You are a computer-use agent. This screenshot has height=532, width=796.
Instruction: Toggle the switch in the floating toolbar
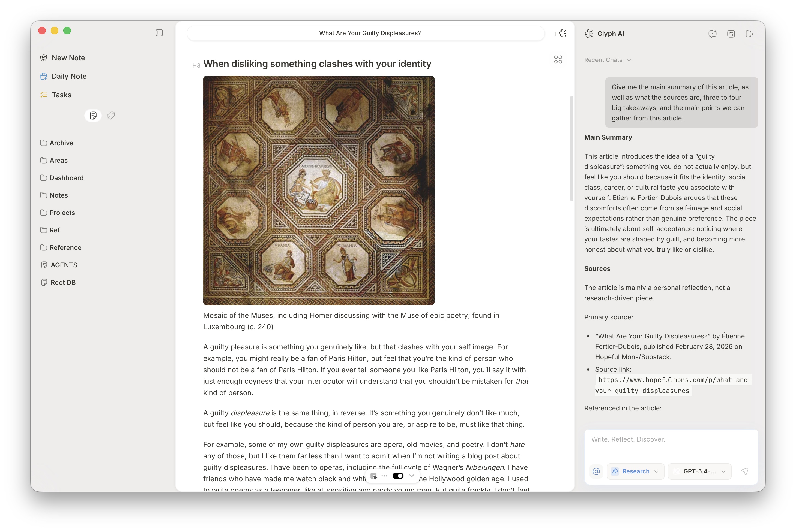[x=398, y=476]
